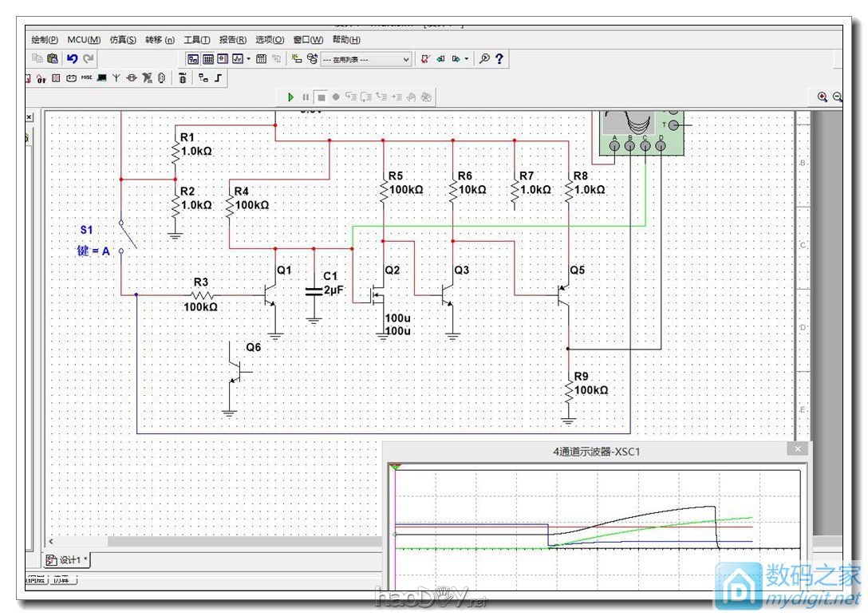Click the green Run simulation button
Viewport: 868px width, 616px height.
click(291, 97)
